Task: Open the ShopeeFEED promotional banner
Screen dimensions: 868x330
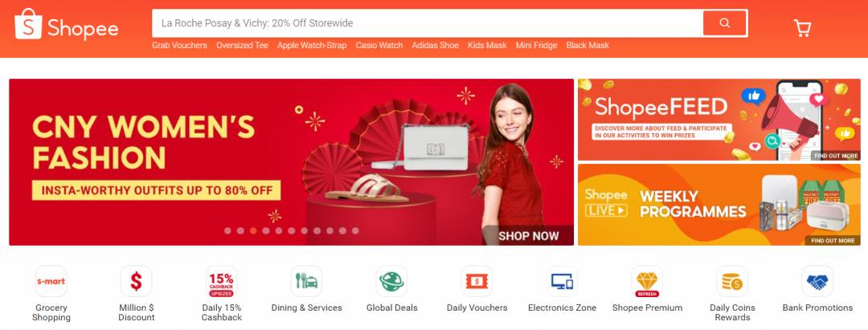Action: click(719, 120)
